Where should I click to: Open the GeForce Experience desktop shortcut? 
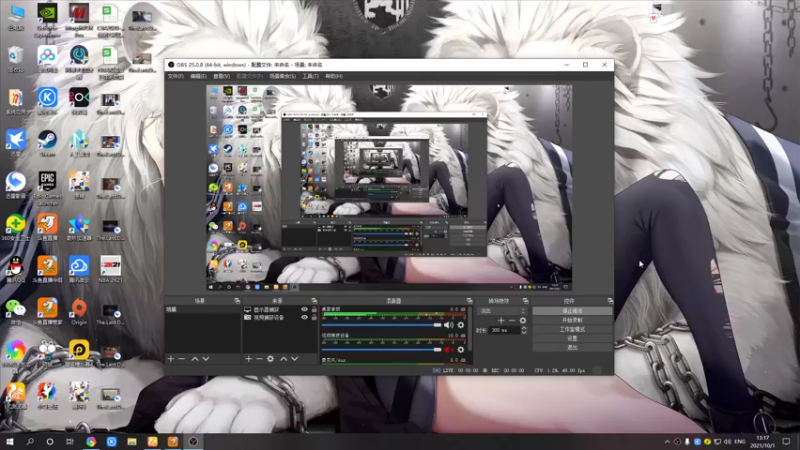(x=47, y=20)
